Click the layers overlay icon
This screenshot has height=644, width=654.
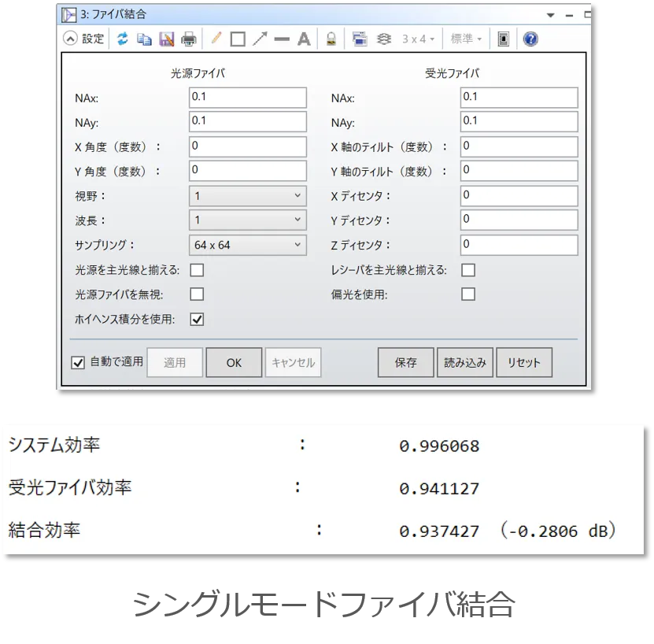384,39
